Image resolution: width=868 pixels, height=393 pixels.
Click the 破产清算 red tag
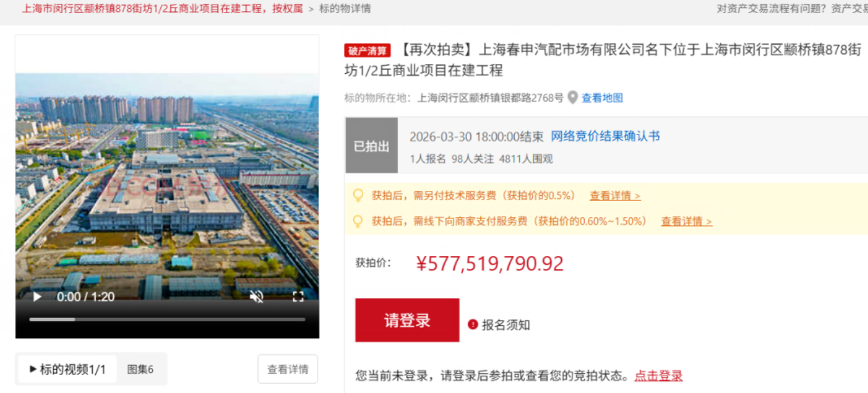point(367,51)
